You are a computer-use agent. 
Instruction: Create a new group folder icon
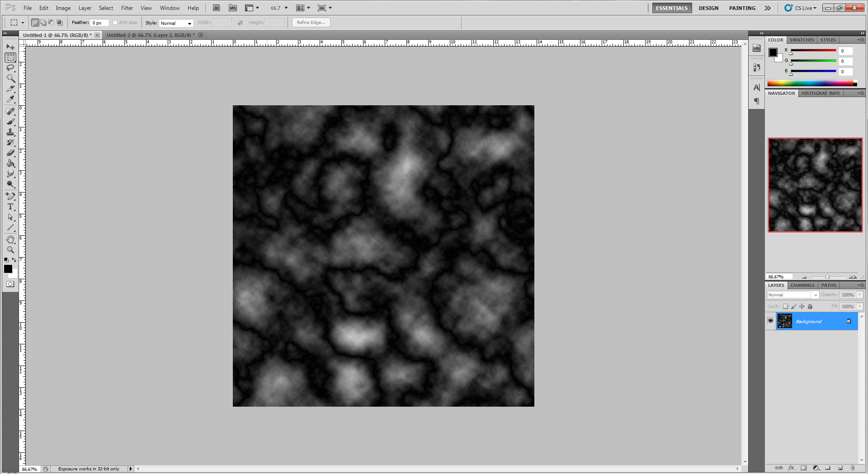point(828,468)
